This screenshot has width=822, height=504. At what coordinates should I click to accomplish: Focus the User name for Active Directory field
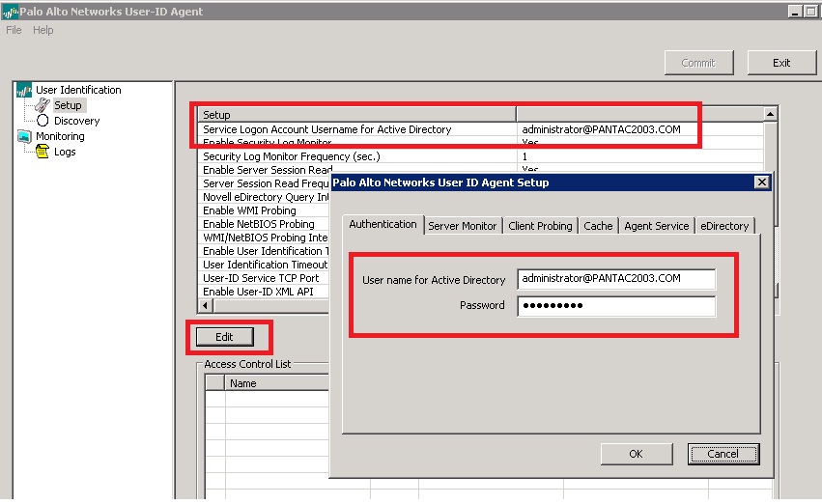616,279
